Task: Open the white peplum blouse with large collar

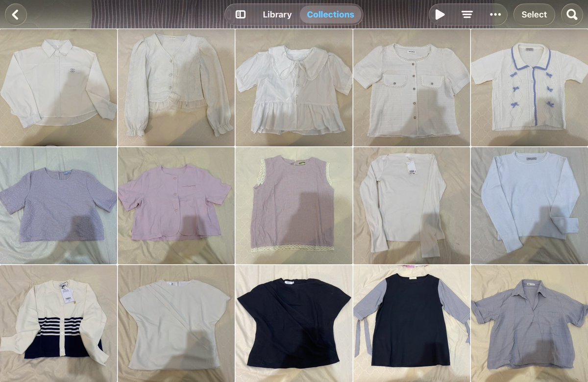Action: click(294, 87)
